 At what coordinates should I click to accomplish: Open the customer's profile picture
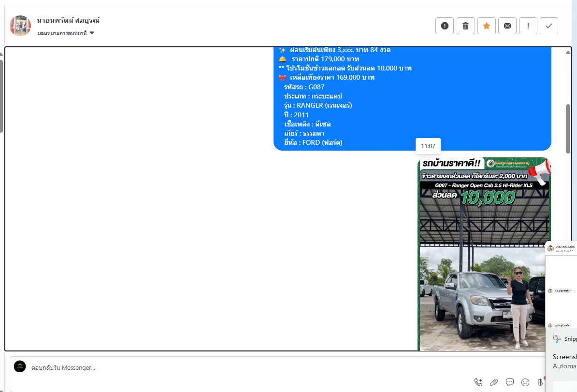coord(20,26)
